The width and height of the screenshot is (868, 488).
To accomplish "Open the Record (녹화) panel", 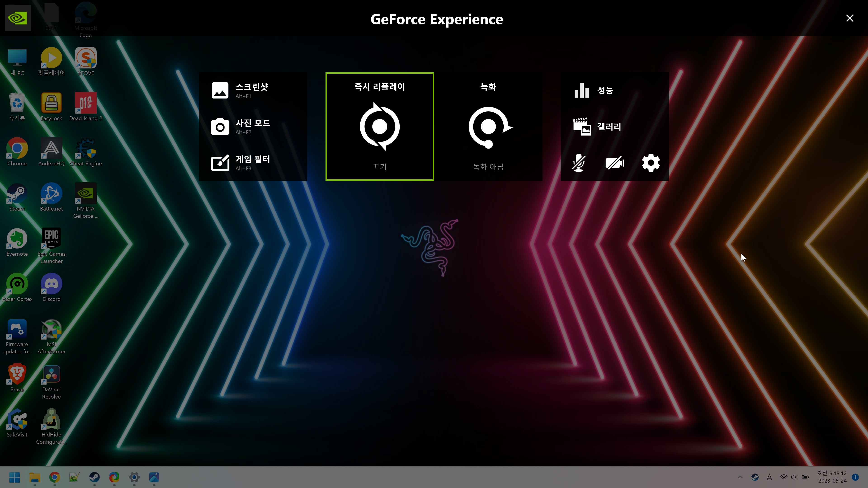I will pos(488,127).
